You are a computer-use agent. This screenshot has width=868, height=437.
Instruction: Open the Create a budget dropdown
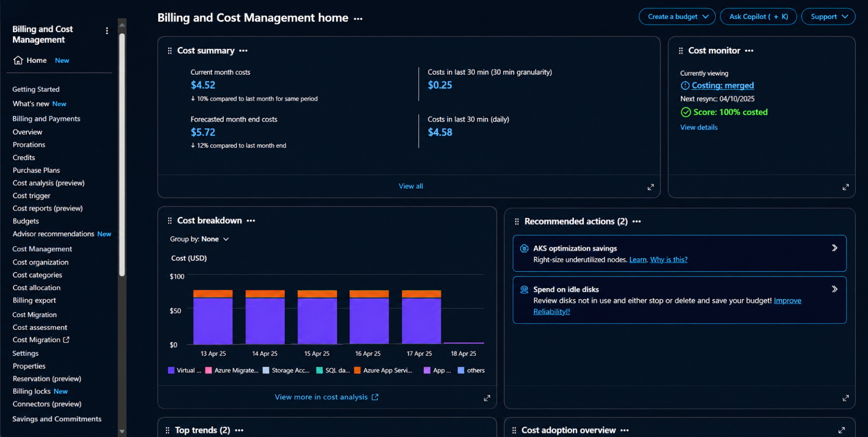click(x=677, y=16)
